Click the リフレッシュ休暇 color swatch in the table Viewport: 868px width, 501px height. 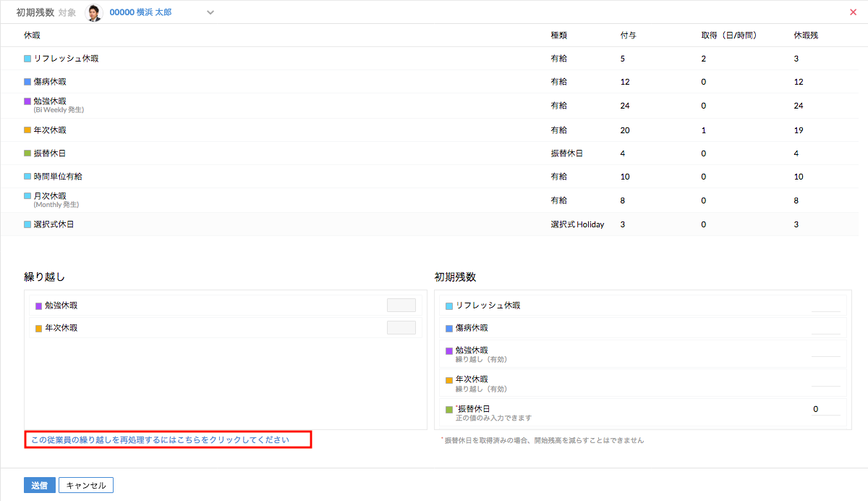pos(27,59)
